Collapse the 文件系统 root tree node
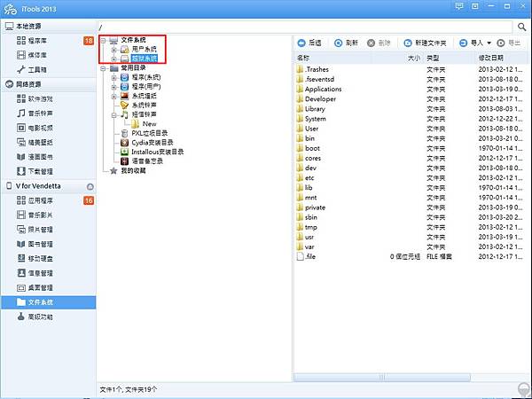Image resolution: width=532 pixels, height=399 pixels. point(103,41)
